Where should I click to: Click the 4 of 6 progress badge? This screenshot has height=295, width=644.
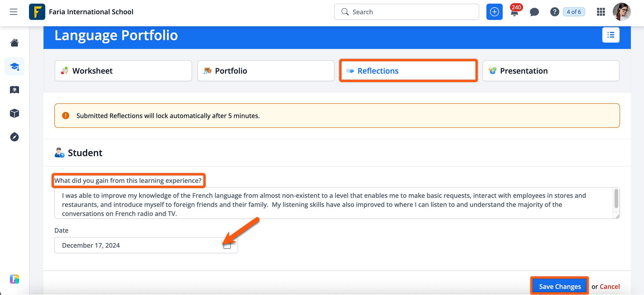coord(574,12)
